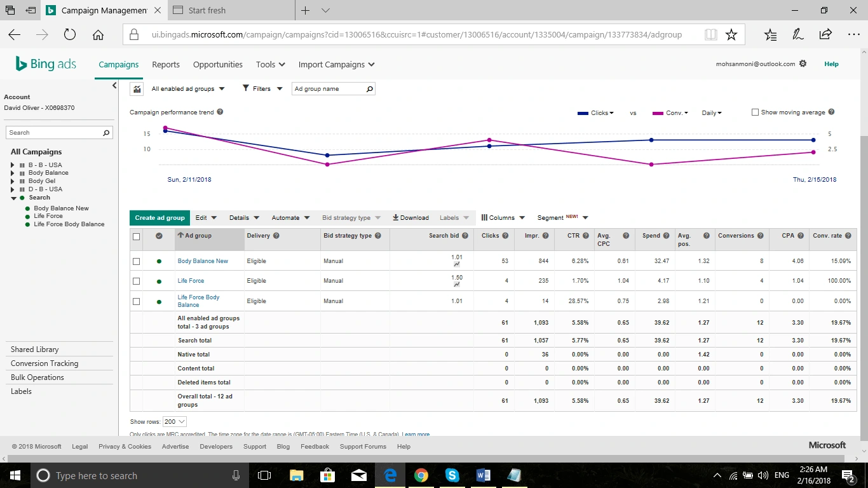Click the Delivery column help icon
This screenshot has width=868, height=488.
pos(276,236)
